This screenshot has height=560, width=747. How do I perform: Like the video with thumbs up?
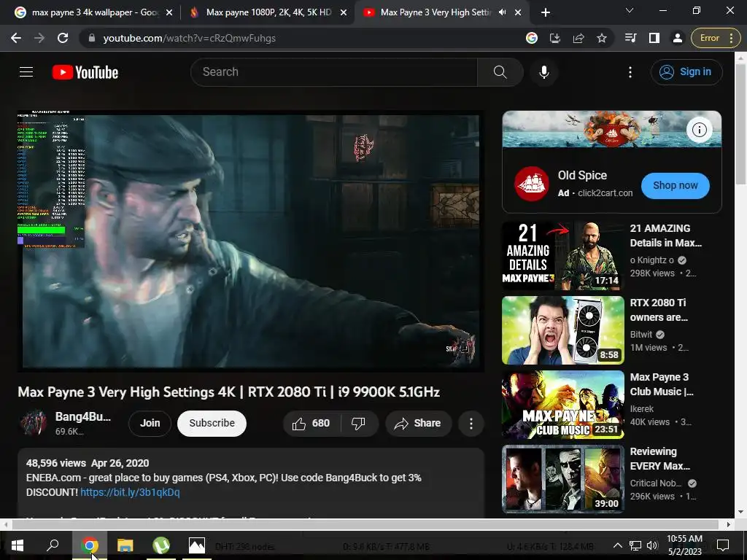click(x=311, y=424)
